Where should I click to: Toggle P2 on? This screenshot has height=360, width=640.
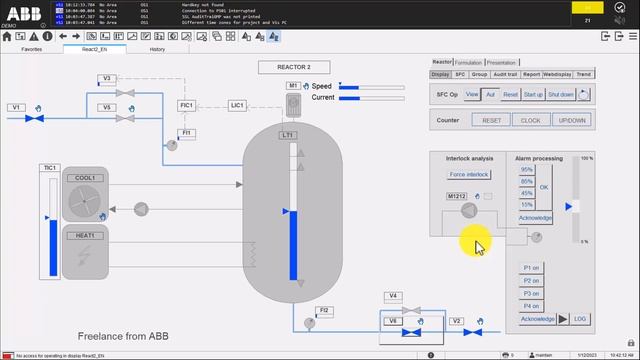531,281
